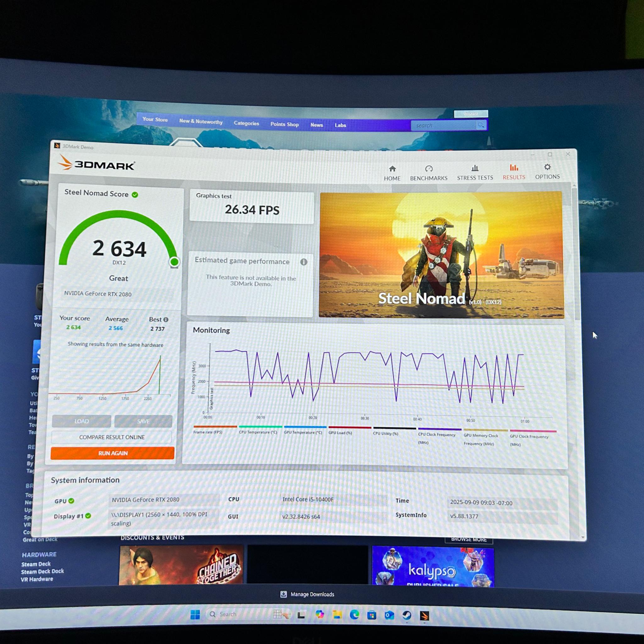
Task: Click the LOAD button
Action: (x=81, y=421)
